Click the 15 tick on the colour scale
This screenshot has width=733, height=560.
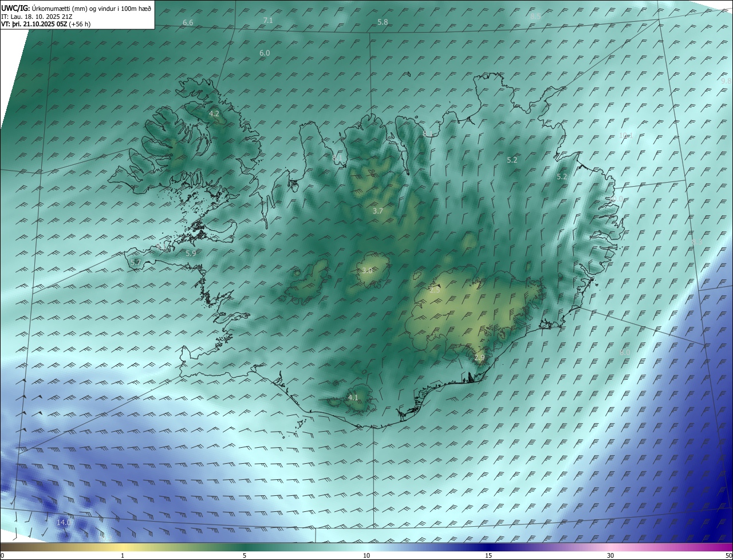tap(488, 555)
